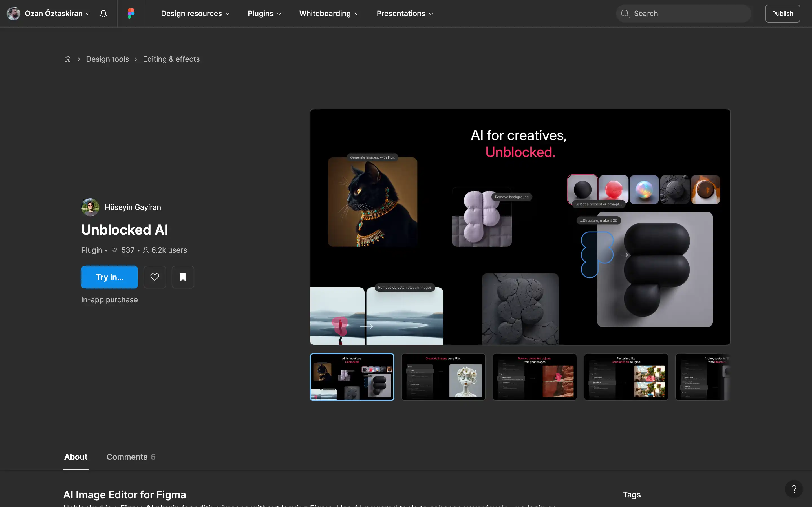Click the Figma logo in the top bar

pos(131,14)
